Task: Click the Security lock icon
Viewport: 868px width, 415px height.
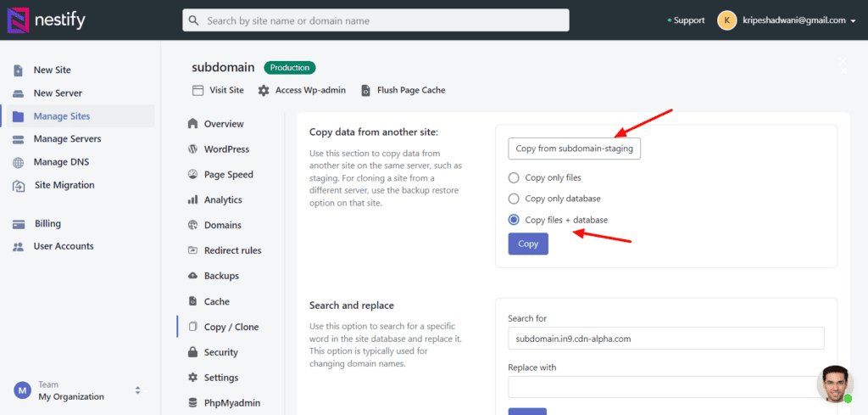Action: [192, 352]
